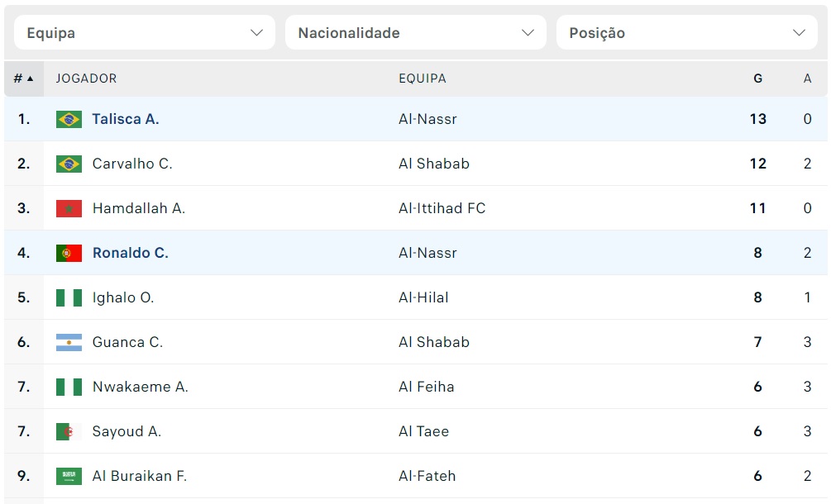Open the Al-Ittihad FC team link
Image resolution: width=831 pixels, height=504 pixels.
click(x=442, y=208)
